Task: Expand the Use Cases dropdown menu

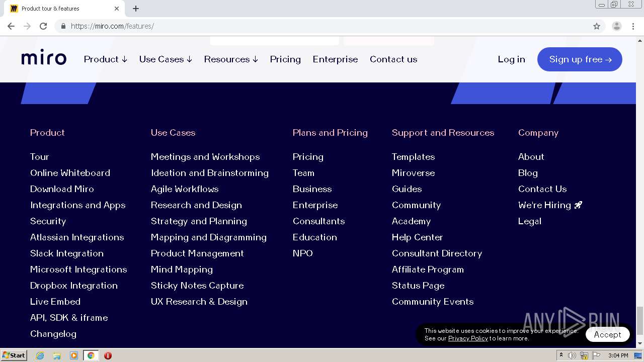Action: click(x=166, y=59)
